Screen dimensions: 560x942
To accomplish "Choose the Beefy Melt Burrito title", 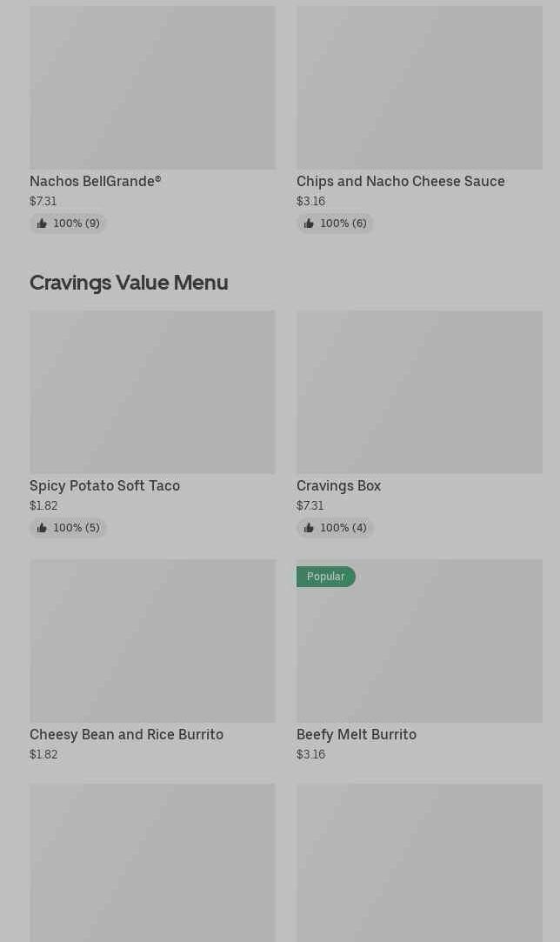I will (356, 734).
